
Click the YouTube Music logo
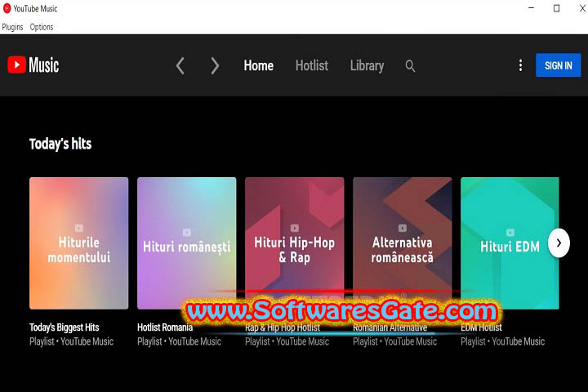pos(33,65)
